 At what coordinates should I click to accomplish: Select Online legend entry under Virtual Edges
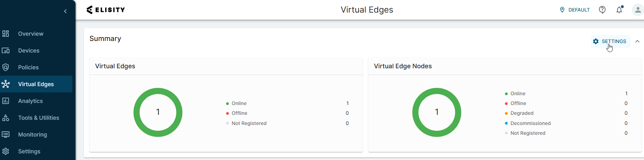(x=239, y=103)
